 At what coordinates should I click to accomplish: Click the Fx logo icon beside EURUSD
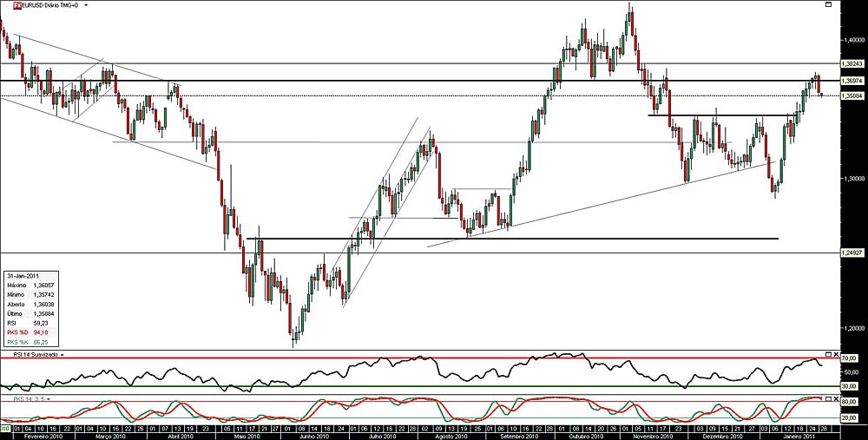(x=17, y=4)
